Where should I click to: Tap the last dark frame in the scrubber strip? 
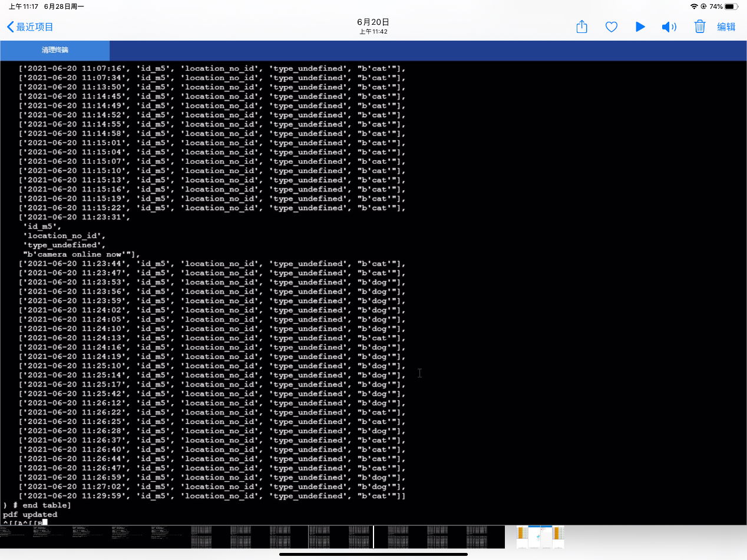point(485,537)
